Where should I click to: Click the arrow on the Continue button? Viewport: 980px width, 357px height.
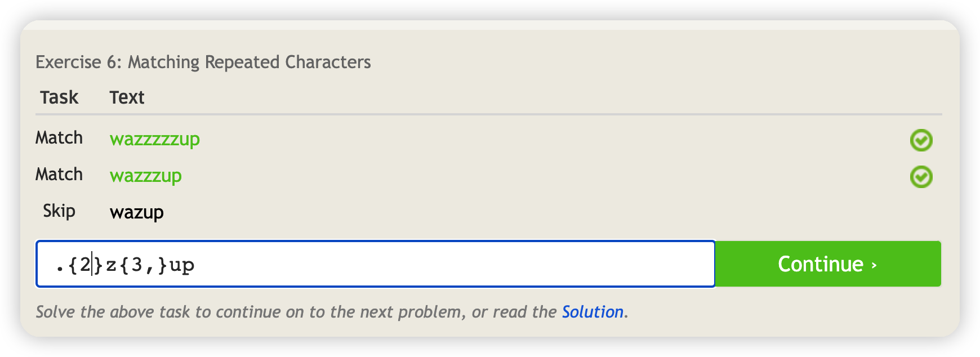tap(874, 265)
